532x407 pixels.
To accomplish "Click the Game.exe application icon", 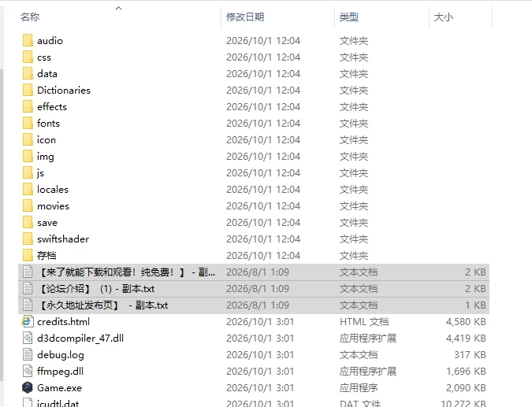I will point(28,387).
